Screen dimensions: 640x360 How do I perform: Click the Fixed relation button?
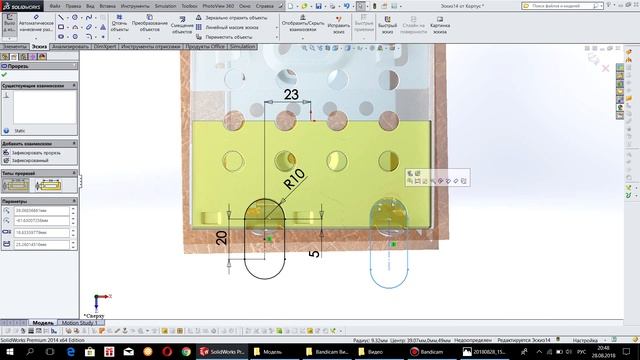[26, 160]
